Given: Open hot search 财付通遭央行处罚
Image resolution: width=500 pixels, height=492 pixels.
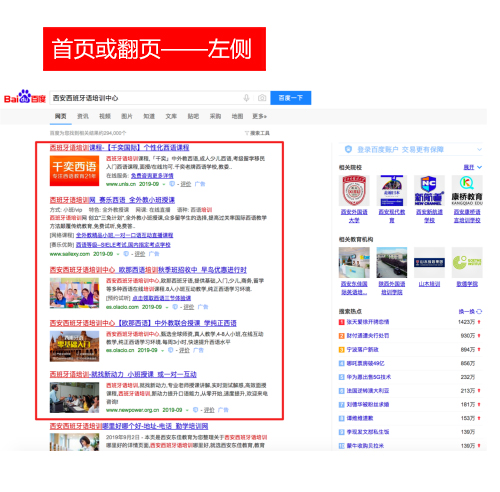Looking at the screenshot, I should point(368,336).
